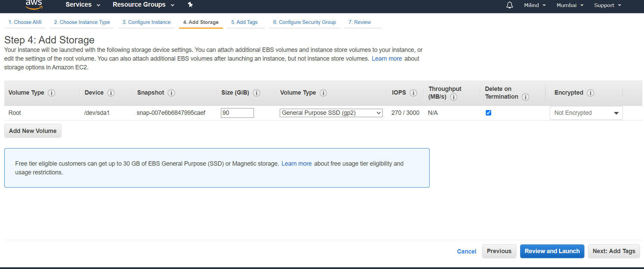Click info icon beside Delete on Termination
Image resolution: width=644 pixels, height=269 pixels.
point(525,97)
